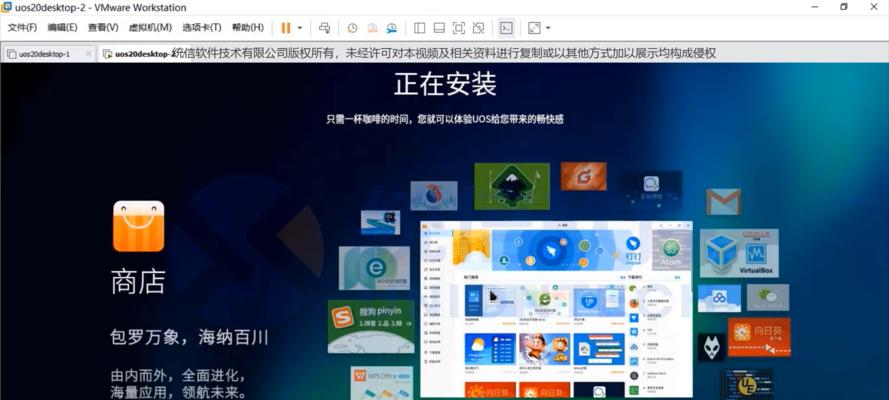The width and height of the screenshot is (889, 400).
Task: Expand the stretch mode dropdown arrow
Action: (x=548, y=28)
